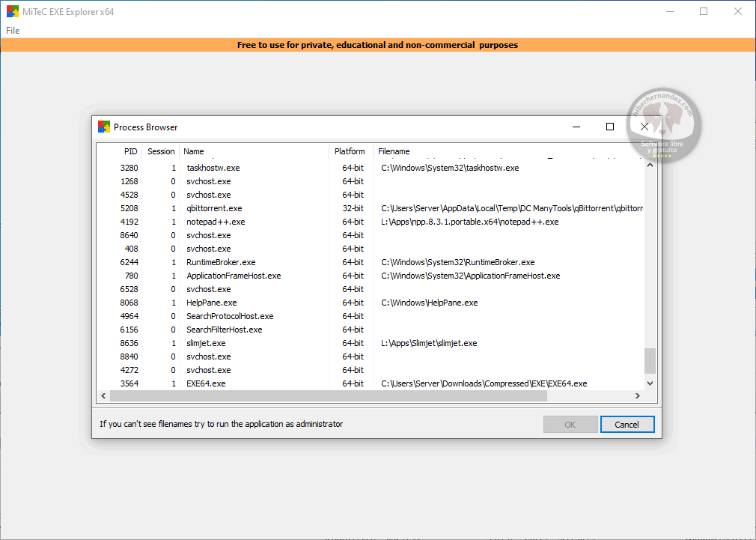This screenshot has width=756, height=540.
Task: Select the ApplicationFrameHost.exe process row
Action: point(371,276)
